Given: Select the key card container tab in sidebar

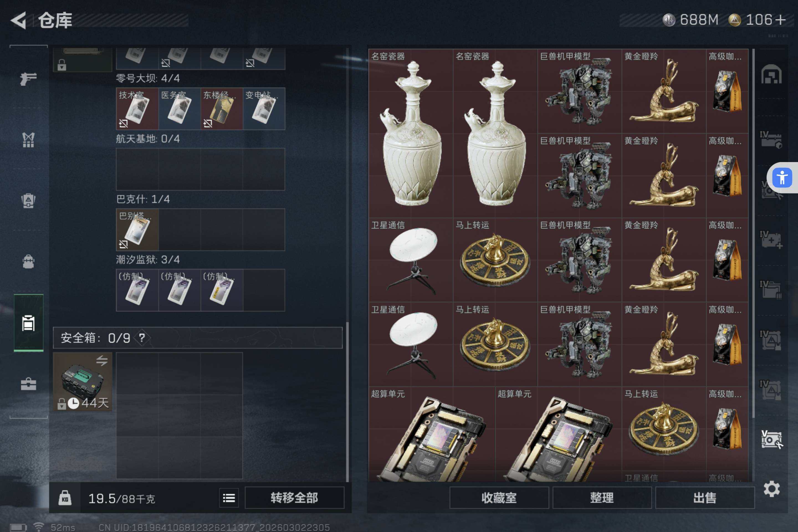Looking at the screenshot, I should click(x=29, y=323).
